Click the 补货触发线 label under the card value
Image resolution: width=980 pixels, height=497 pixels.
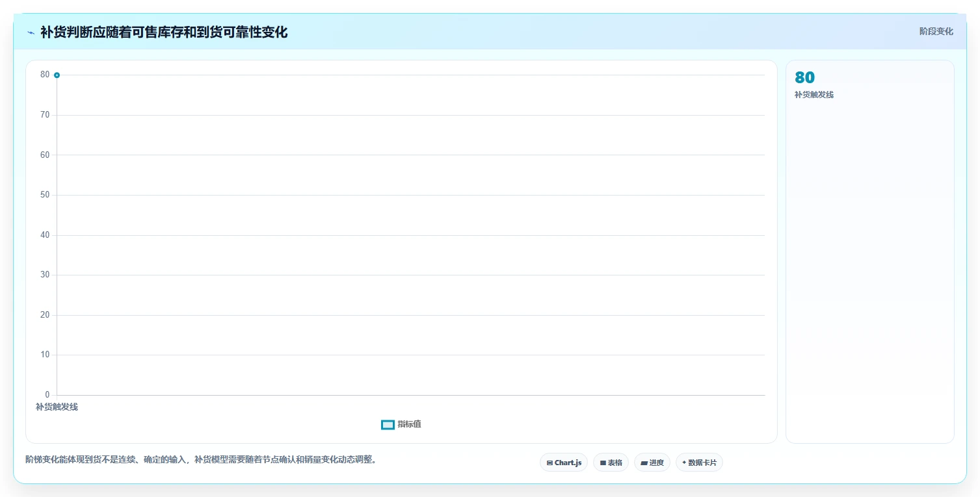pyautogui.click(x=814, y=94)
